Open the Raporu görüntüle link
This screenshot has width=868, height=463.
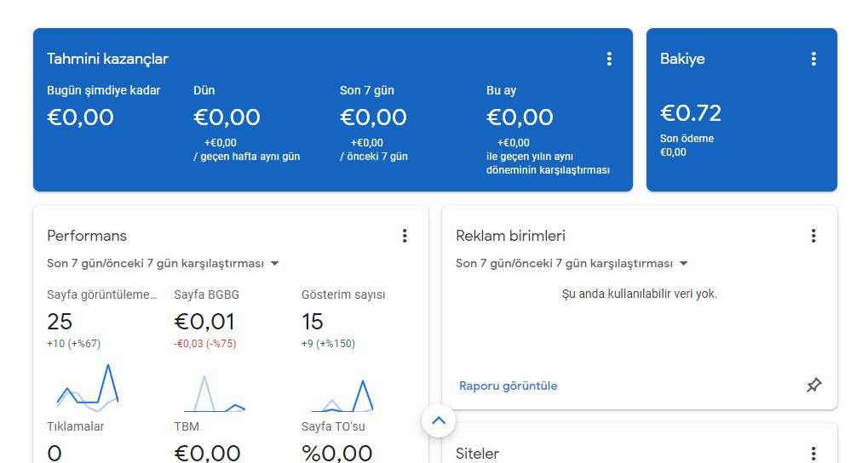[509, 386]
